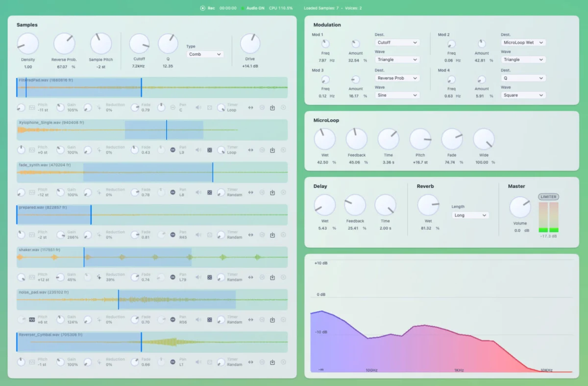This screenshot has height=386, width=588.
Task: Toggle the LIMITER in the Master section
Action: click(548, 197)
